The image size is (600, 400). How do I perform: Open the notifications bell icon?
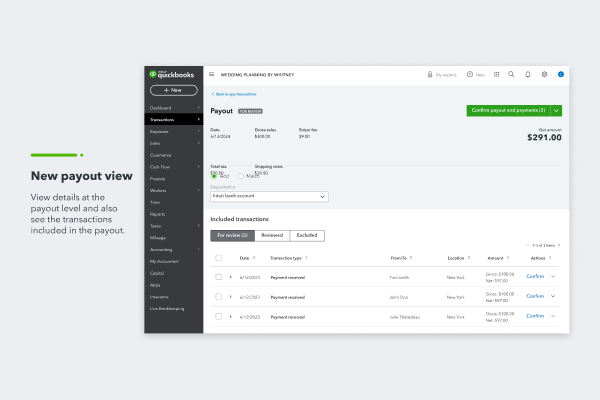(528, 75)
